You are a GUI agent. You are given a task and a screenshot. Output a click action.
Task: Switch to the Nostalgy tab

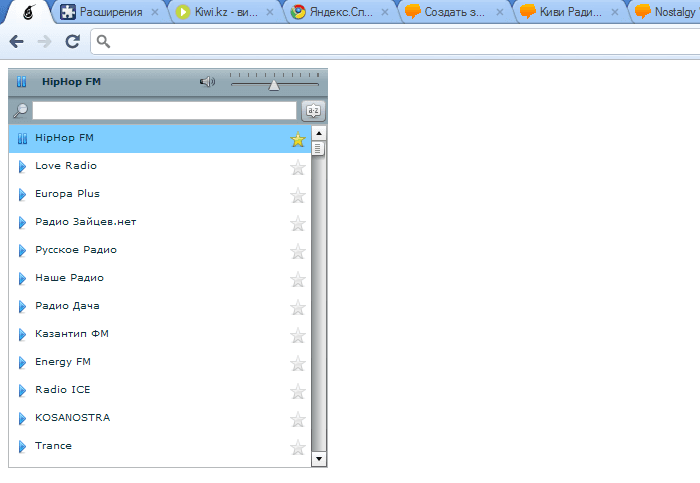click(667, 12)
